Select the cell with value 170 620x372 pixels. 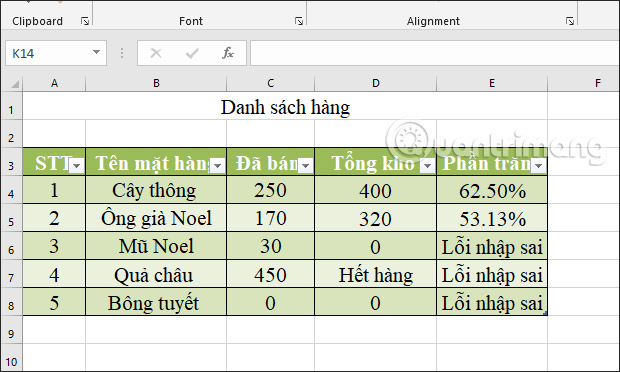[x=270, y=218]
